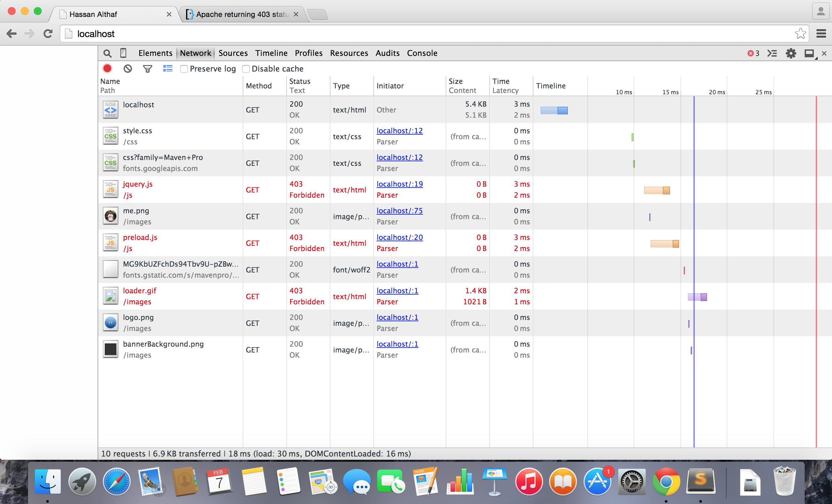Open Sublime Text from the dock

click(701, 481)
